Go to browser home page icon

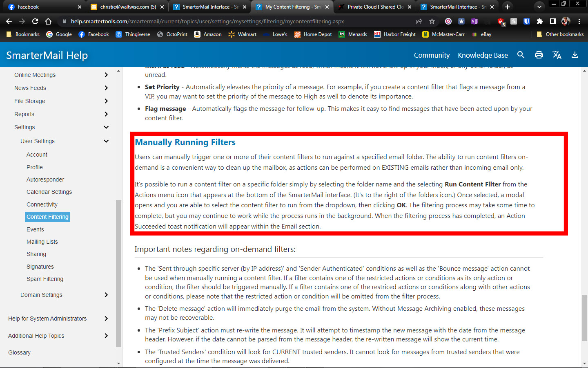tap(48, 21)
